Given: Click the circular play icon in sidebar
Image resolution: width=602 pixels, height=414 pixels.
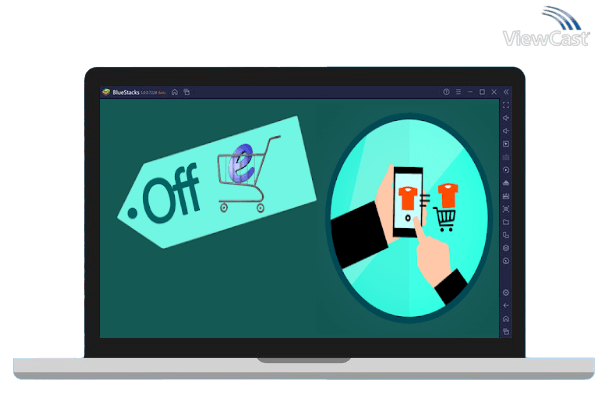Looking at the screenshot, I should (x=506, y=170).
